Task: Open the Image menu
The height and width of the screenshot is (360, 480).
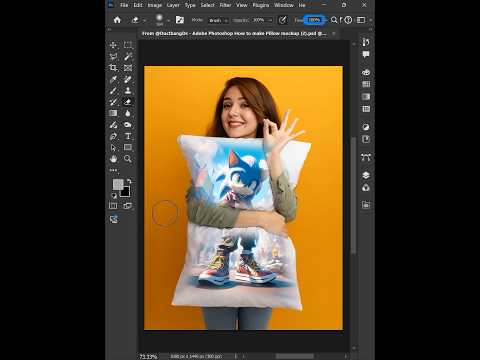Action: tap(154, 5)
